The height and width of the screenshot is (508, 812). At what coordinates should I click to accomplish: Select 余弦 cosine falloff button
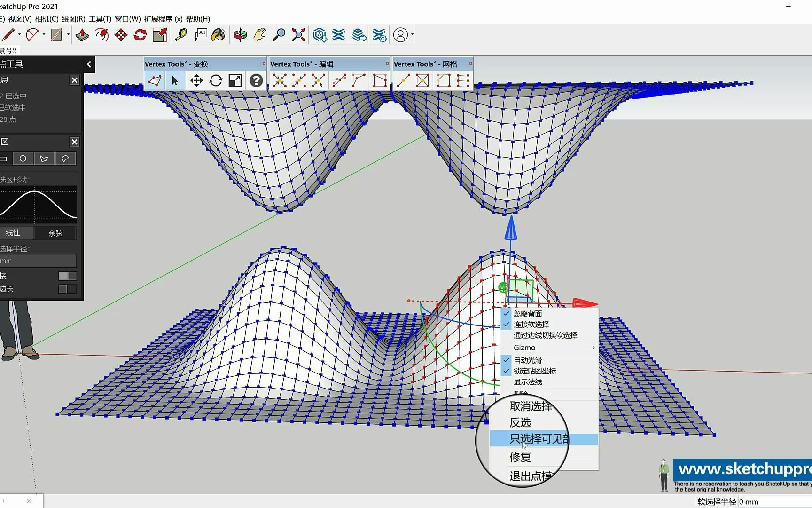tap(55, 233)
